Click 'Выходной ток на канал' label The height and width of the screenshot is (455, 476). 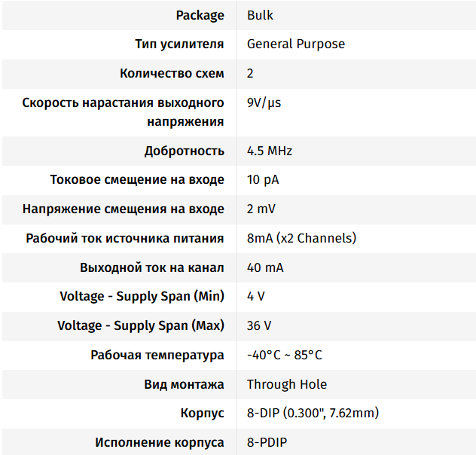[x=152, y=267]
